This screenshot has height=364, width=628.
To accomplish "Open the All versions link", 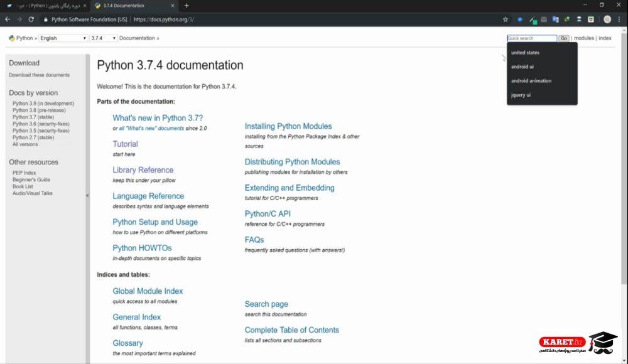I will point(25,144).
